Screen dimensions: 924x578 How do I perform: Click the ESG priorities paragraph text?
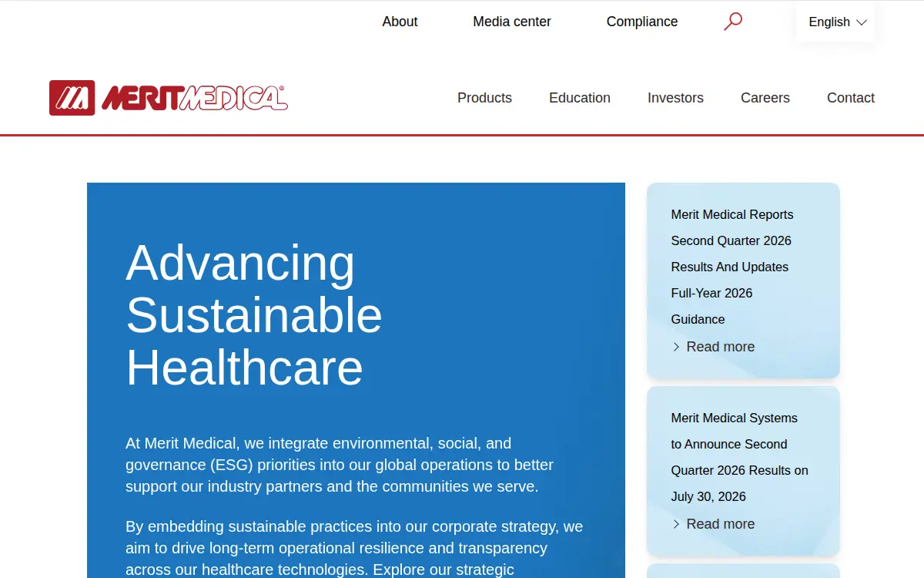coord(340,465)
